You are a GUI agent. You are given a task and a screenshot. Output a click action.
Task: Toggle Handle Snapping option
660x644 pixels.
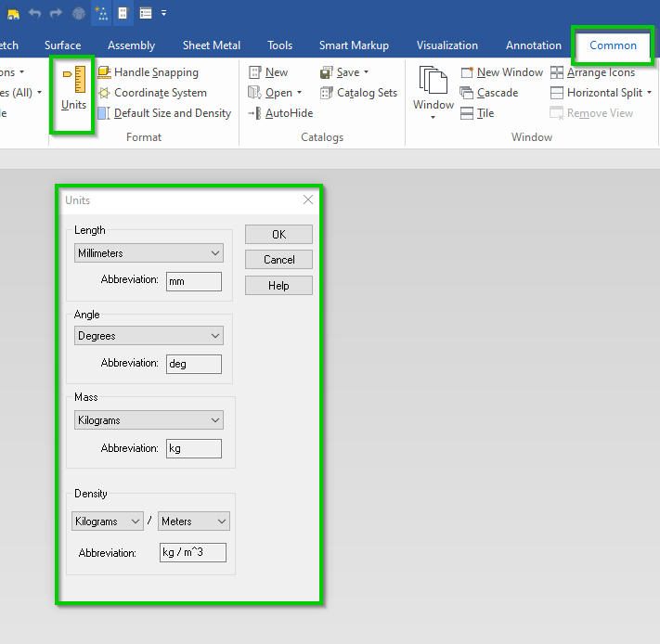point(148,72)
